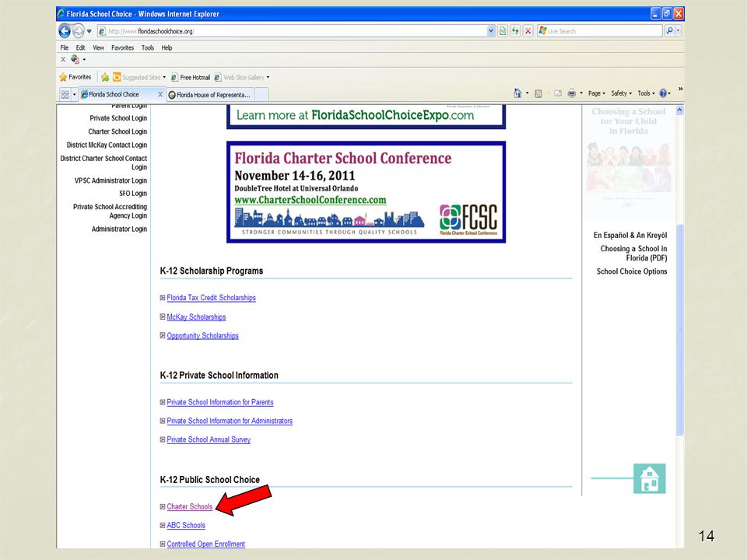Open Opportunity Scholarships link
The image size is (747, 560).
coord(202,336)
